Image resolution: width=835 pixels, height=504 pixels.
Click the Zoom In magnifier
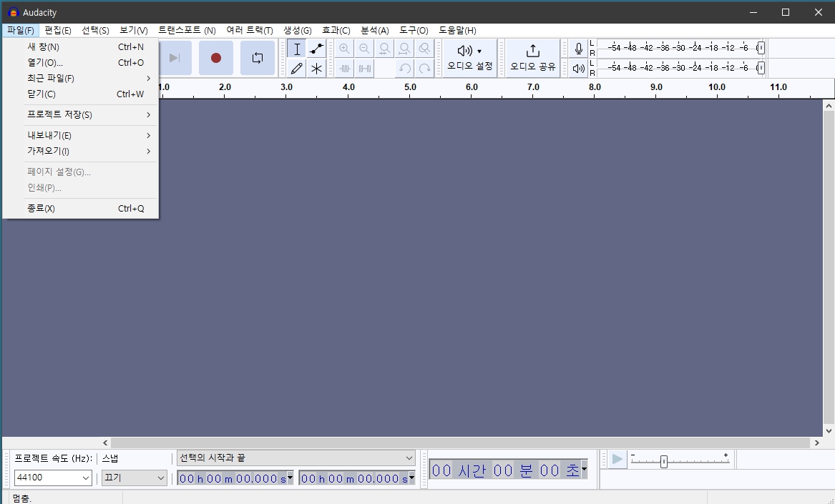[x=345, y=49]
